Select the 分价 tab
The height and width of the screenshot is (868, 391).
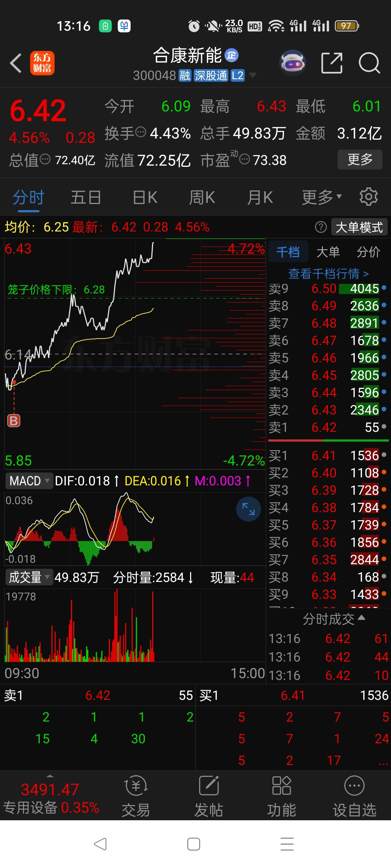[368, 251]
